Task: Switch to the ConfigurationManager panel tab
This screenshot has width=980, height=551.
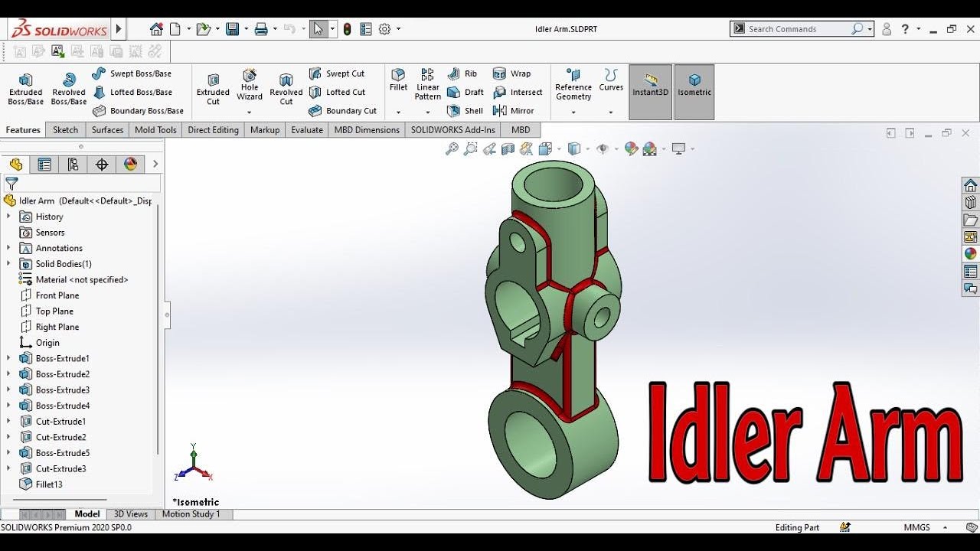Action: [x=73, y=165]
